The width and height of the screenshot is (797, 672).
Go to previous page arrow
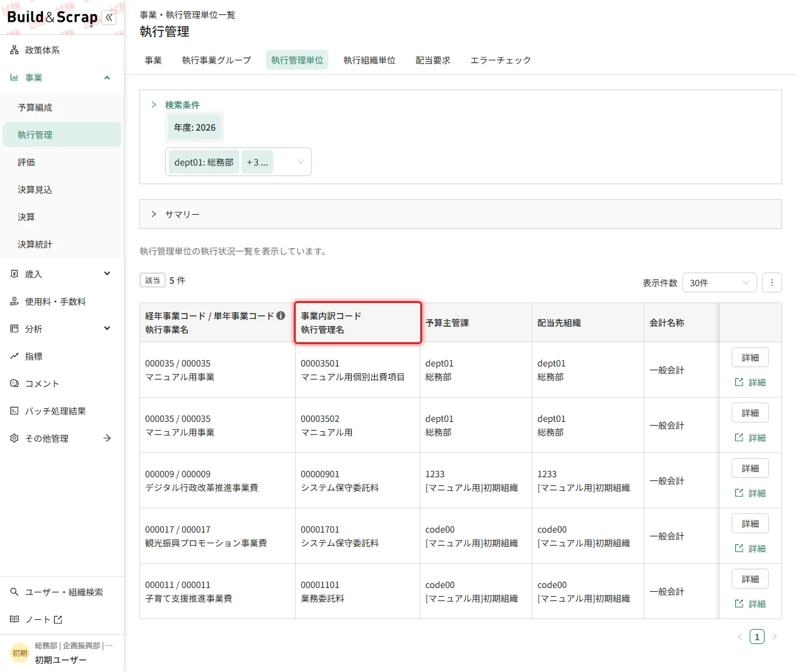click(x=740, y=637)
